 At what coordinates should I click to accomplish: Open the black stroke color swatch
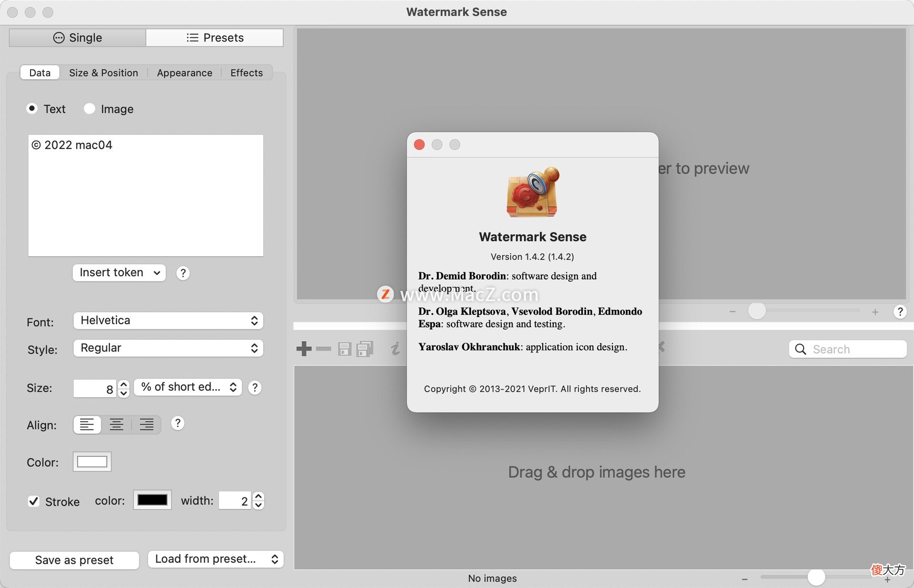(152, 500)
